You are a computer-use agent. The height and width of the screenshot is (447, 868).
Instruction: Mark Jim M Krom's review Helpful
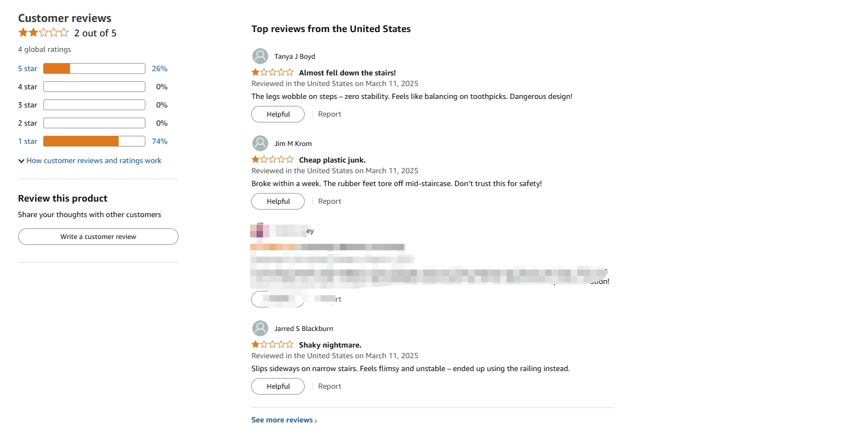[x=278, y=202]
